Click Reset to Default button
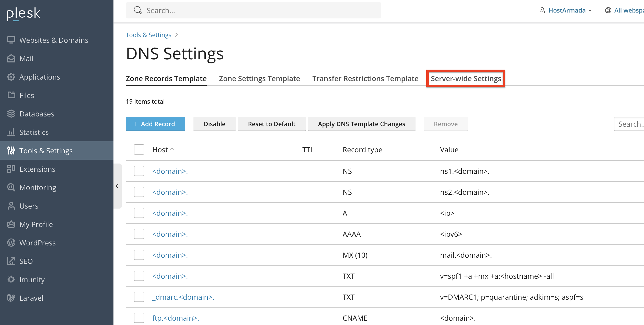644x325 pixels. 272,124
